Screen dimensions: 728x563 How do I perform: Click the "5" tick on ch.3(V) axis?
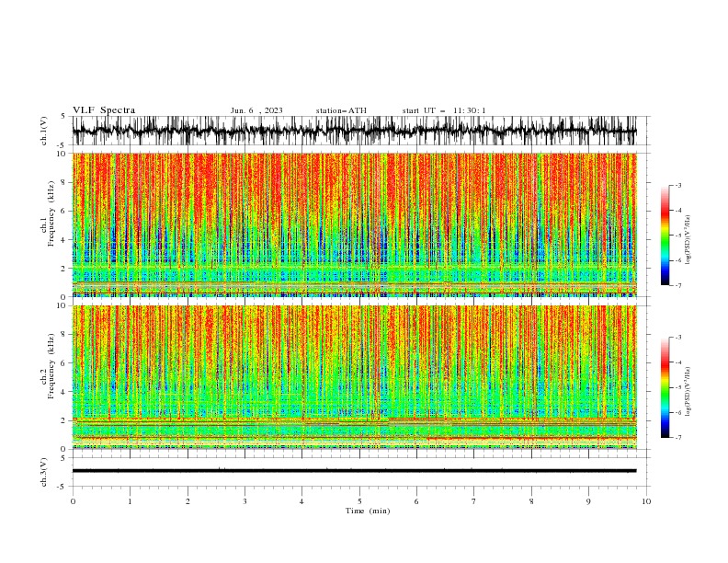click(x=63, y=458)
